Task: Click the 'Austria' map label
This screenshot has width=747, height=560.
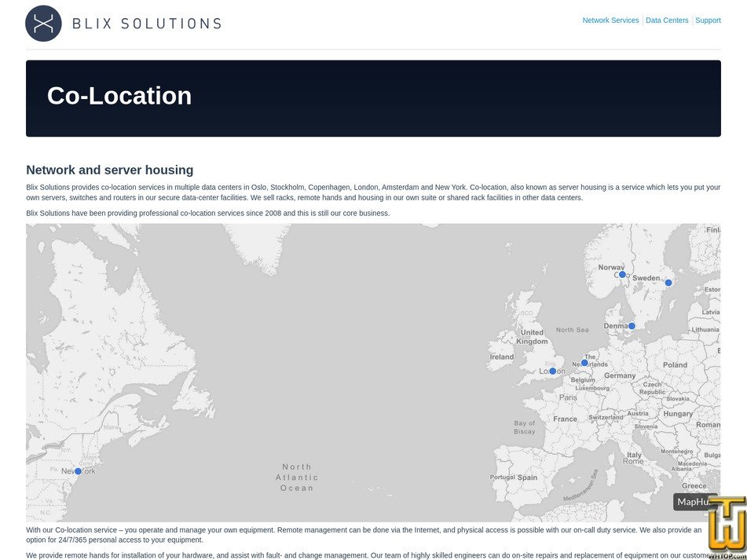Action: coord(638,413)
